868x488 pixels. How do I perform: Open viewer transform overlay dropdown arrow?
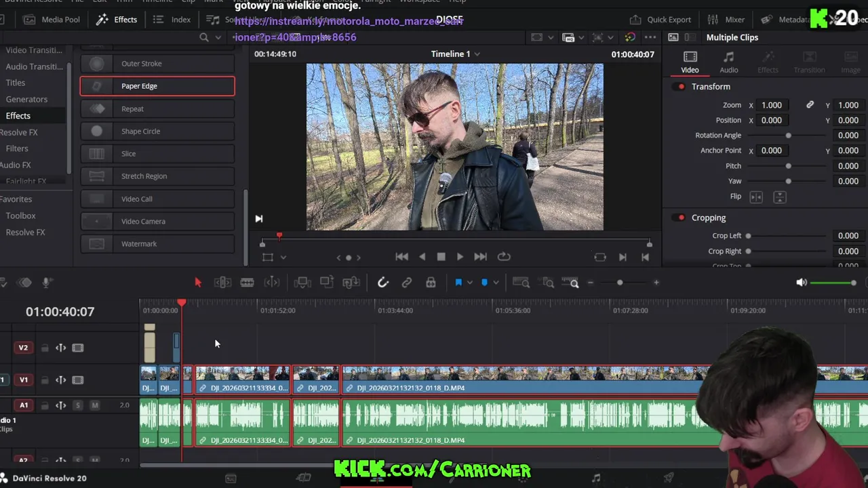[x=283, y=257]
